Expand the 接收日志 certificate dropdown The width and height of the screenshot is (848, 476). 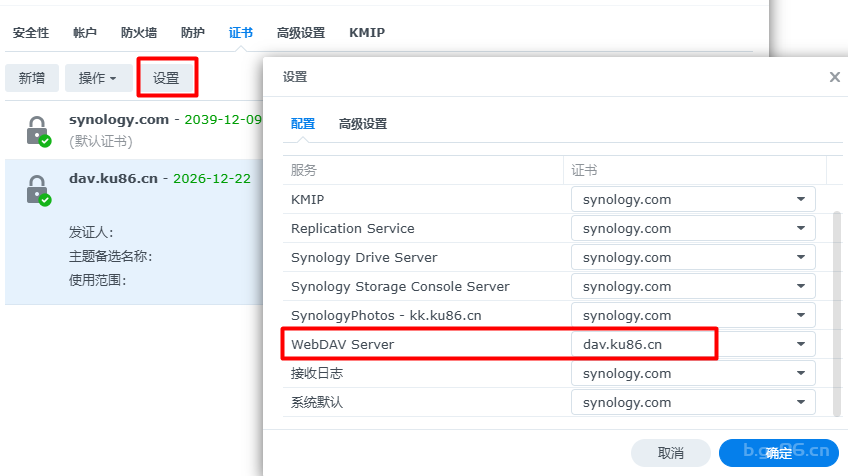pyautogui.click(x=693, y=373)
